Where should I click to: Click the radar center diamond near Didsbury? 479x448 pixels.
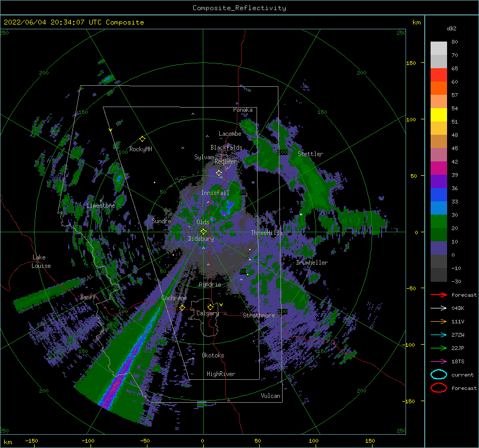[203, 232]
